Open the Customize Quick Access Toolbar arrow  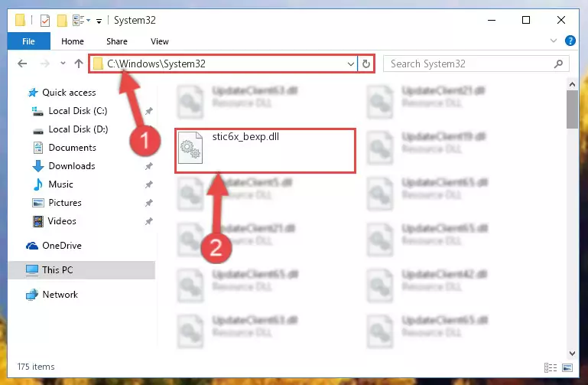click(99, 21)
